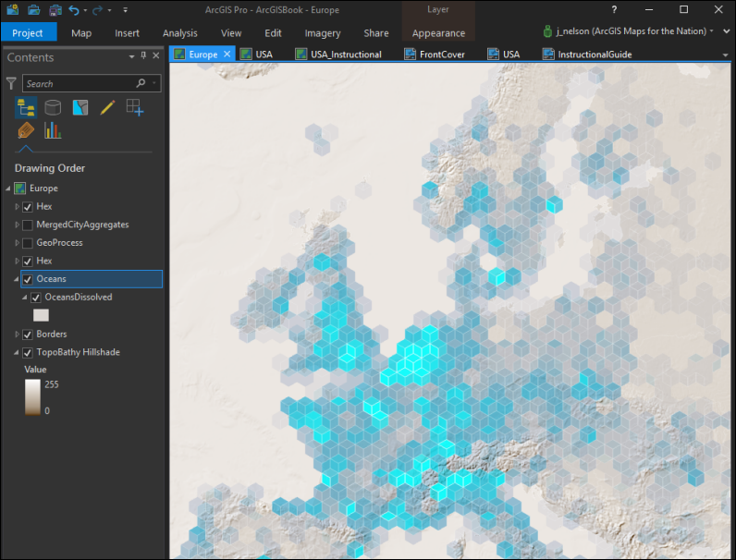
Task: Turn on the GeoProcess layer checkbox
Action: coord(28,243)
